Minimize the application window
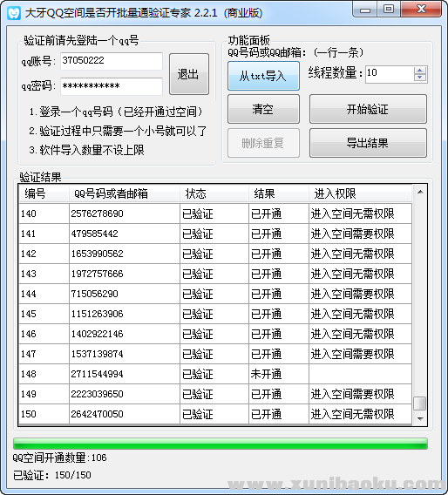 pyautogui.click(x=365, y=10)
